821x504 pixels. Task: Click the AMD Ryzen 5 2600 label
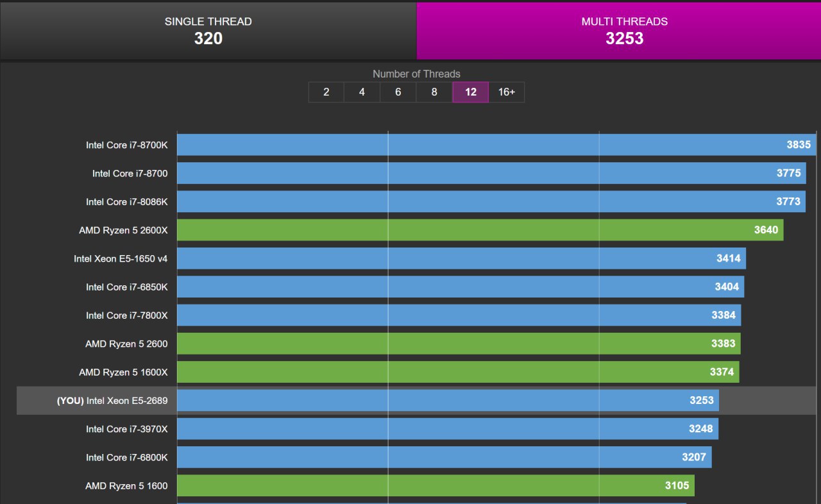pyautogui.click(x=126, y=344)
